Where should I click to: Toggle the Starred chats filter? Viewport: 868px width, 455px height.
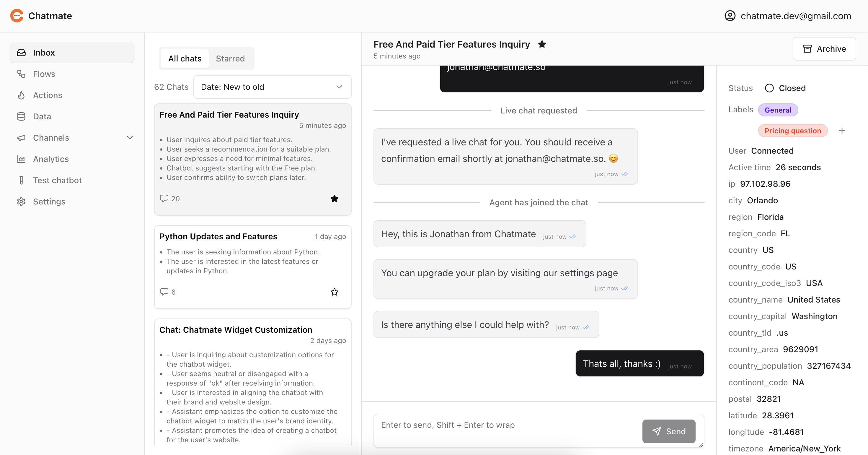click(x=230, y=58)
